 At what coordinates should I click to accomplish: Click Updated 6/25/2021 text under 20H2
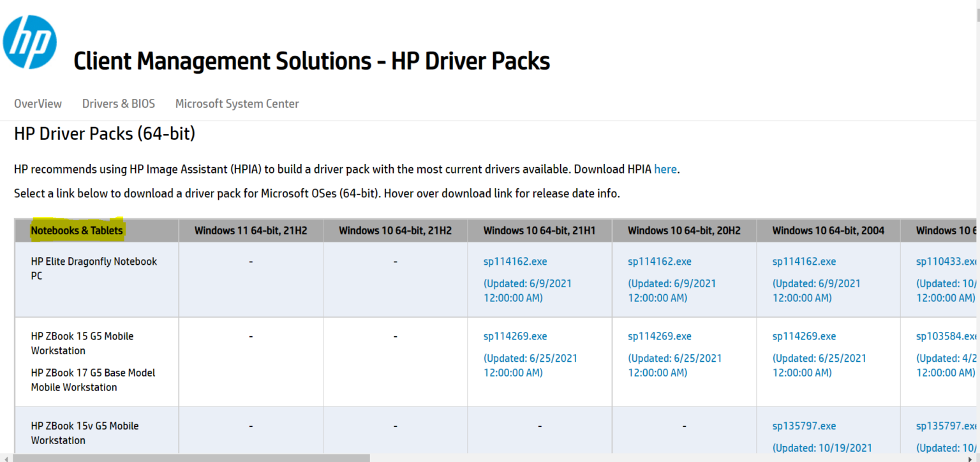coord(675,365)
